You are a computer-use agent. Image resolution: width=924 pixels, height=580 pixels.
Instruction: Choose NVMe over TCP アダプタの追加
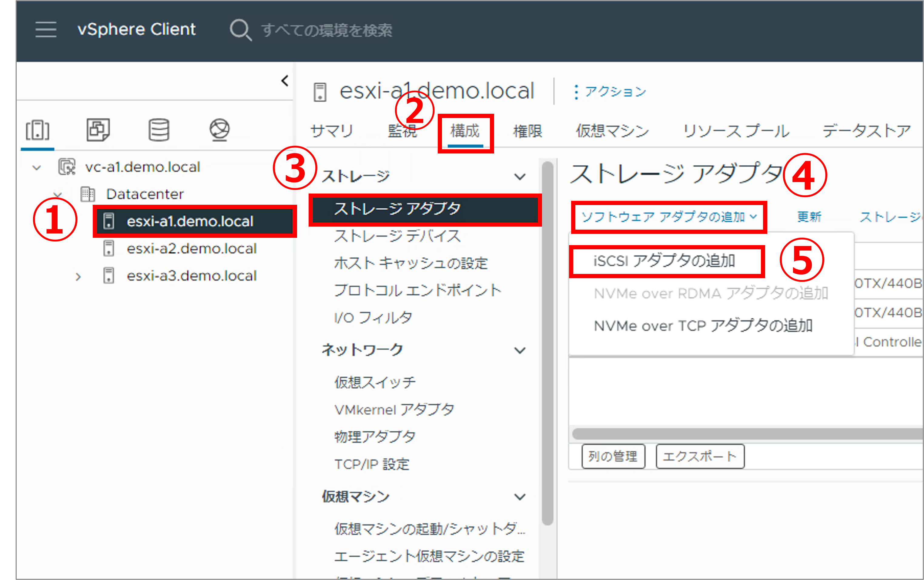click(x=703, y=326)
